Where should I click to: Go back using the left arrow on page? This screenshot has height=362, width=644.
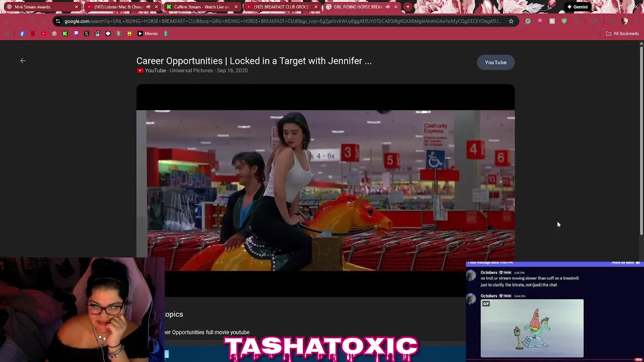click(x=23, y=61)
